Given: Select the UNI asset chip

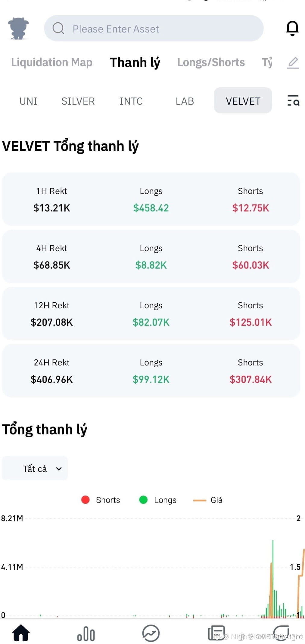Looking at the screenshot, I should click(29, 101).
